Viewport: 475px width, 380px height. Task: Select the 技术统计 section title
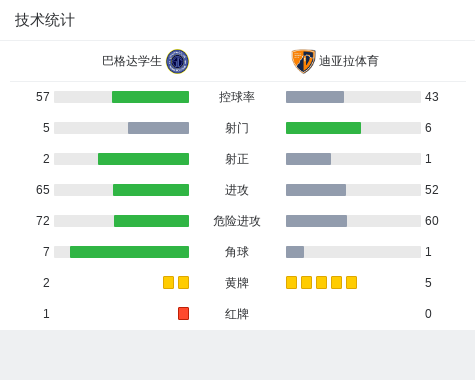[45, 20]
